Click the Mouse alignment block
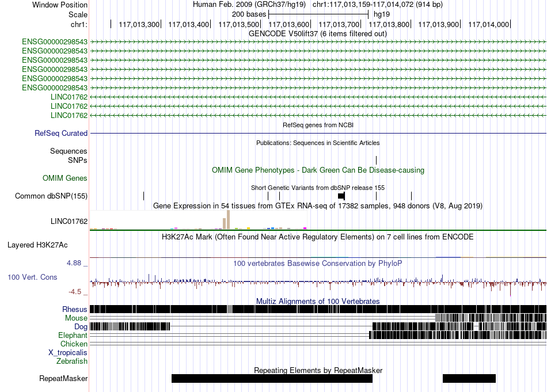 [x=491, y=318]
